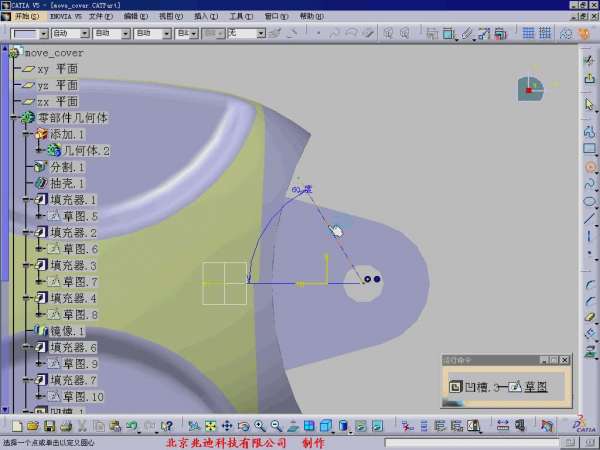Viewport: 600px width, 450px height.
Task: Select the Trim eraser tool
Action: tap(590, 317)
